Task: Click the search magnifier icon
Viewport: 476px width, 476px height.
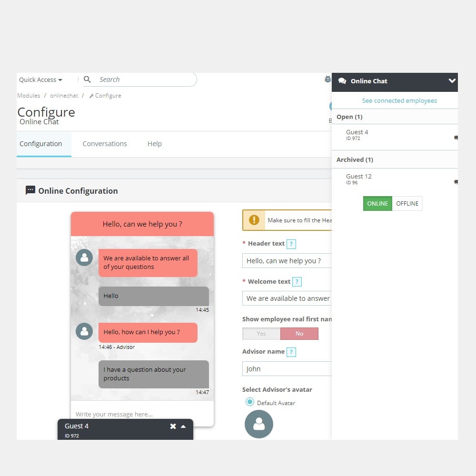Action: point(87,79)
